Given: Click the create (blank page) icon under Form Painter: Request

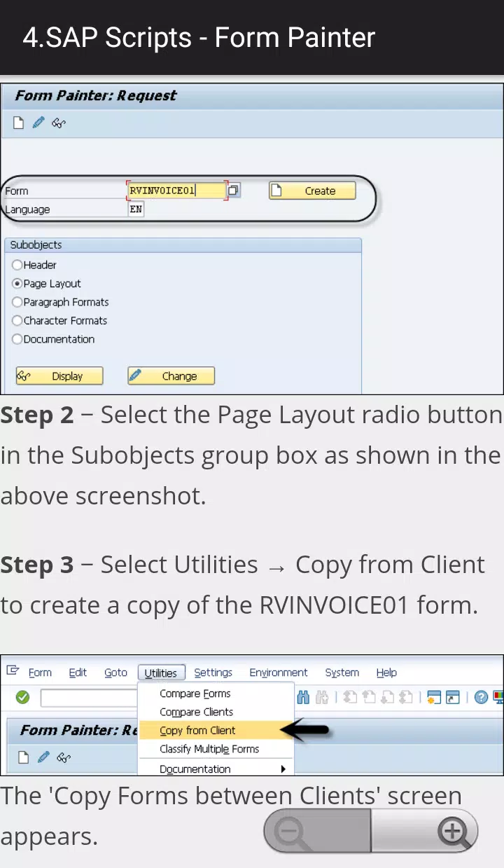Looking at the screenshot, I should coord(19,123).
